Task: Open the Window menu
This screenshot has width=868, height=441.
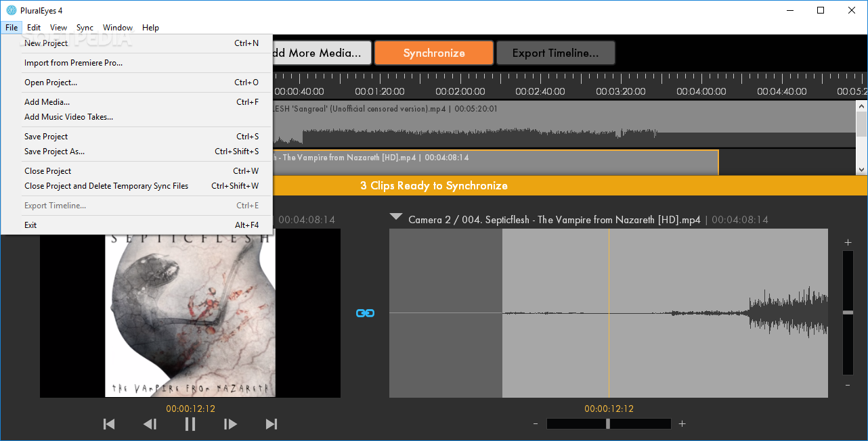Action: coord(118,28)
